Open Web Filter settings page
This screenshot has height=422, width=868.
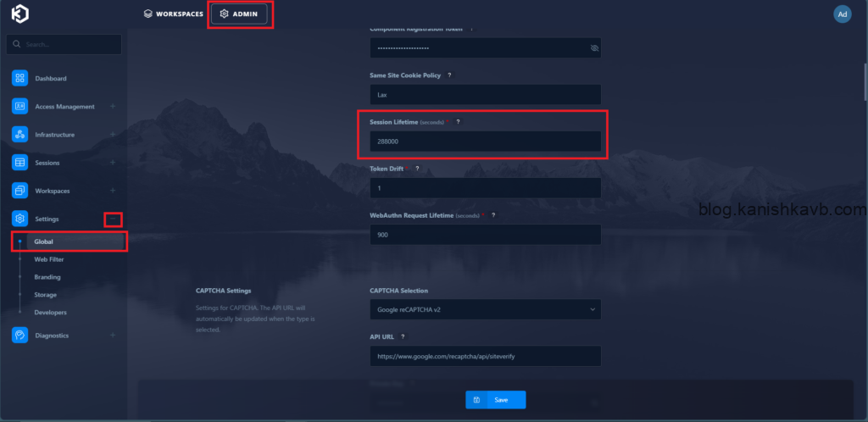pos(49,259)
